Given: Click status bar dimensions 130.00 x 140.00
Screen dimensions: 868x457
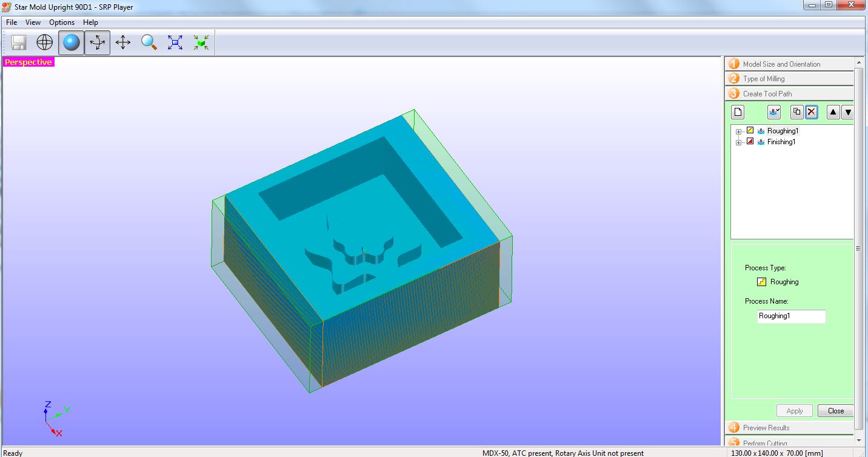Looking at the screenshot, I should pyautogui.click(x=776, y=453).
